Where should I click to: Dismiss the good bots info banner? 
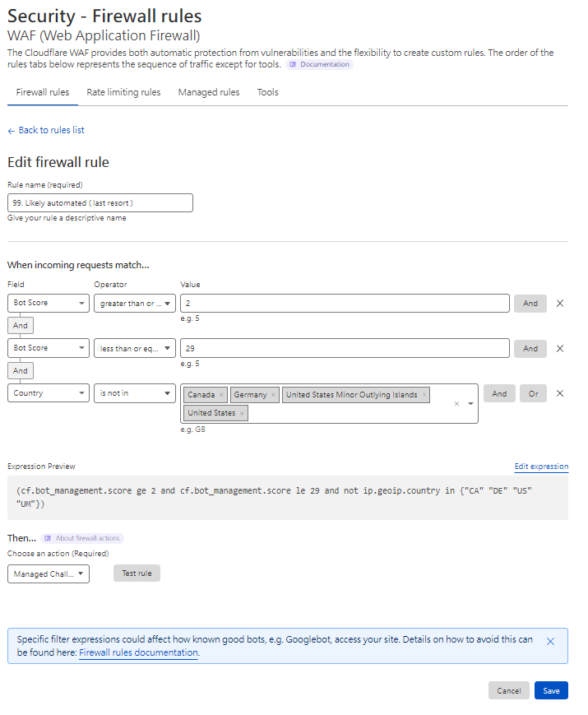[551, 642]
